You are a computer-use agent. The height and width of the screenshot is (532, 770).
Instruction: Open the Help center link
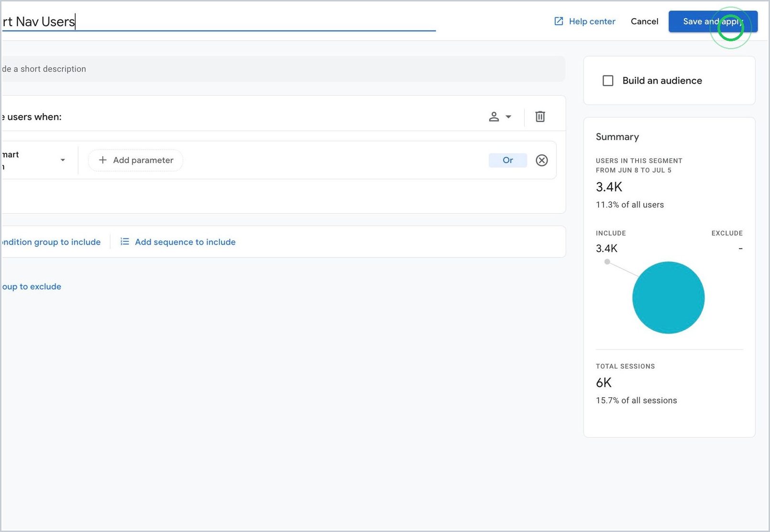(592, 22)
